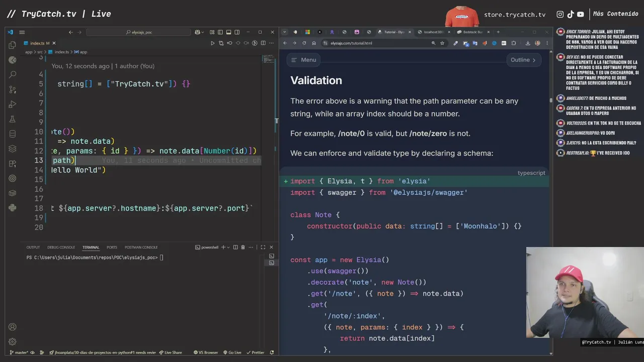Click the VS Code hamburger menu icon

pos(22,32)
